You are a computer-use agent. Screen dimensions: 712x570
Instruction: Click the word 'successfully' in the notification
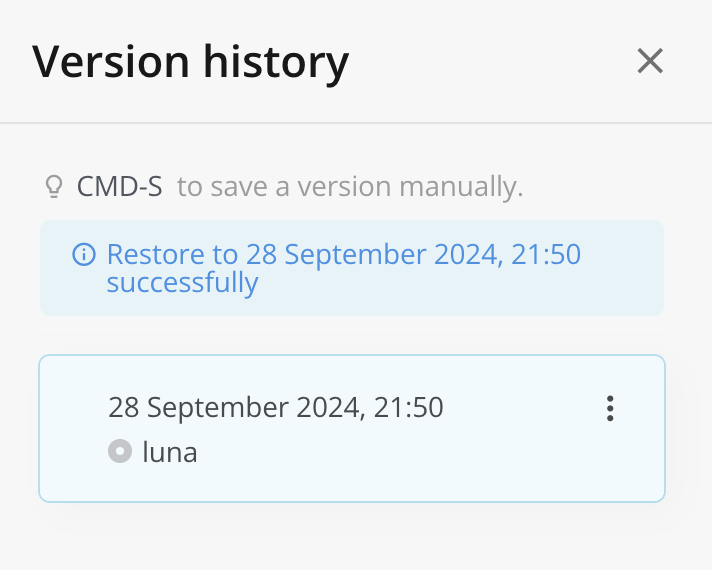click(x=183, y=283)
